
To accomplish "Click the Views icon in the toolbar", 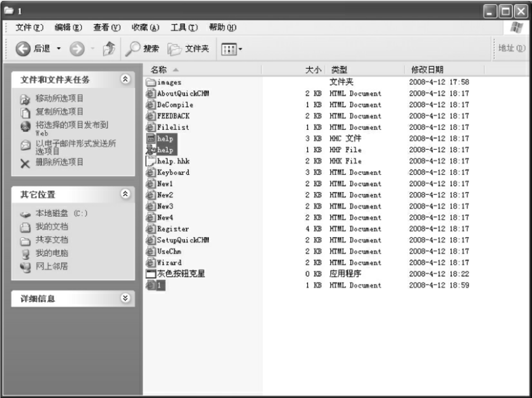I will point(229,49).
